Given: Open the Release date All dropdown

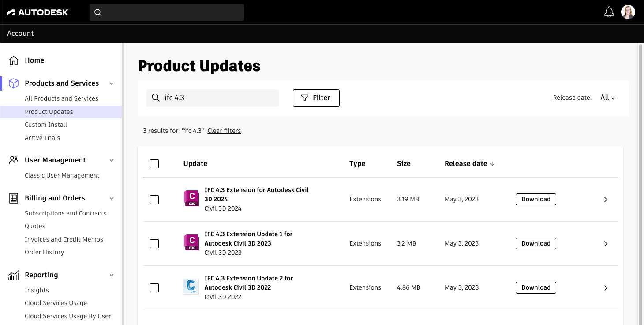Looking at the screenshot, I should [607, 98].
